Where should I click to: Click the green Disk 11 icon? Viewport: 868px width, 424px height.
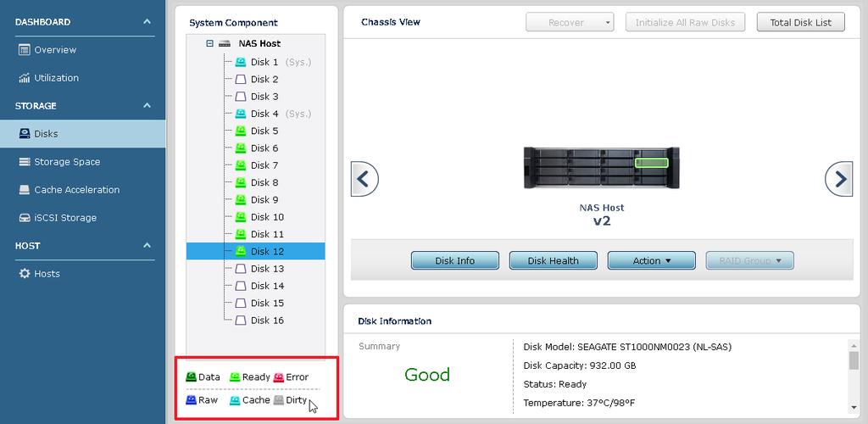point(240,234)
